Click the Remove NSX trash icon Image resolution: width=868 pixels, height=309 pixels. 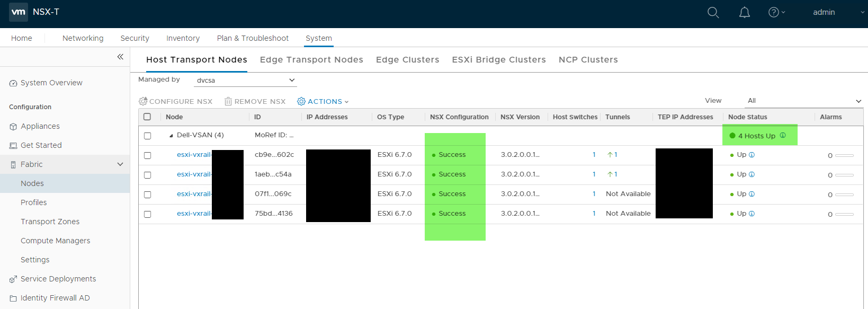(228, 101)
